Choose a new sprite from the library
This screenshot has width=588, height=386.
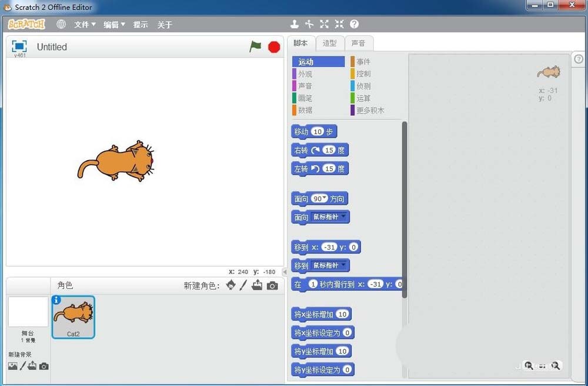click(230, 286)
